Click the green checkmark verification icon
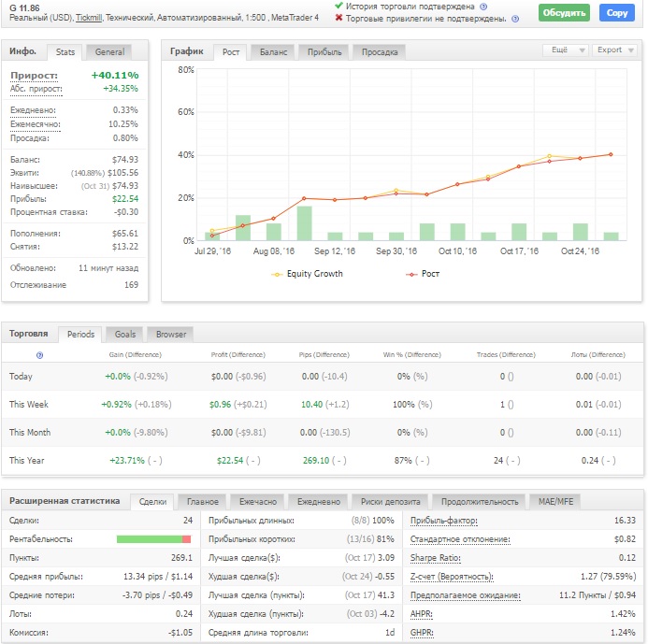This screenshot has width=648, height=644. point(338,6)
